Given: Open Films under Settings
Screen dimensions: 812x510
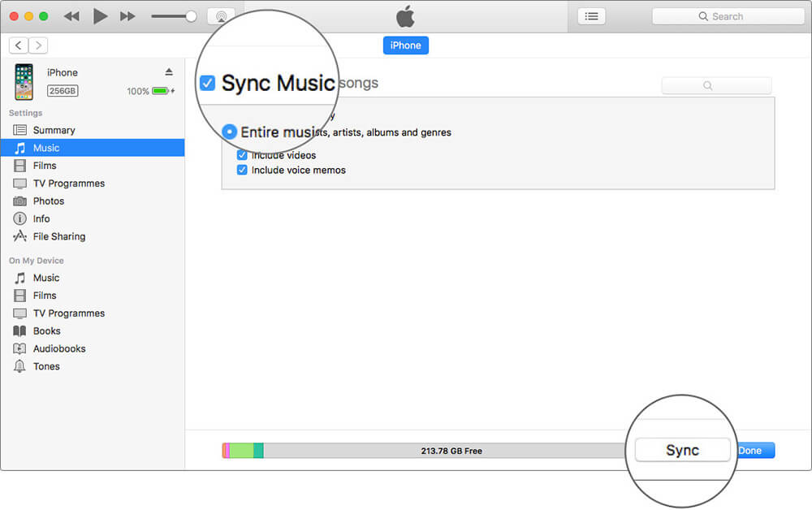Looking at the screenshot, I should tap(93, 165).
